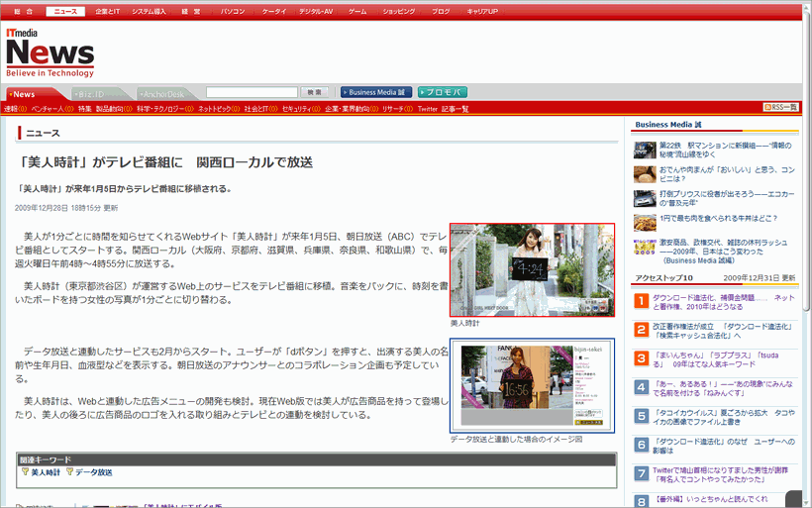Open the RSS一覧 feed icon
Viewport: 812px width, 508px height.
click(x=780, y=107)
